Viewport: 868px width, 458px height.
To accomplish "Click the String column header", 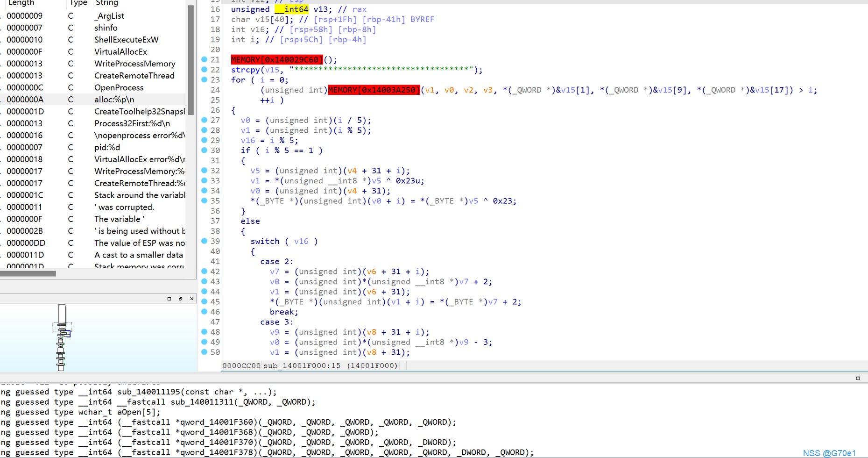I will point(106,3).
